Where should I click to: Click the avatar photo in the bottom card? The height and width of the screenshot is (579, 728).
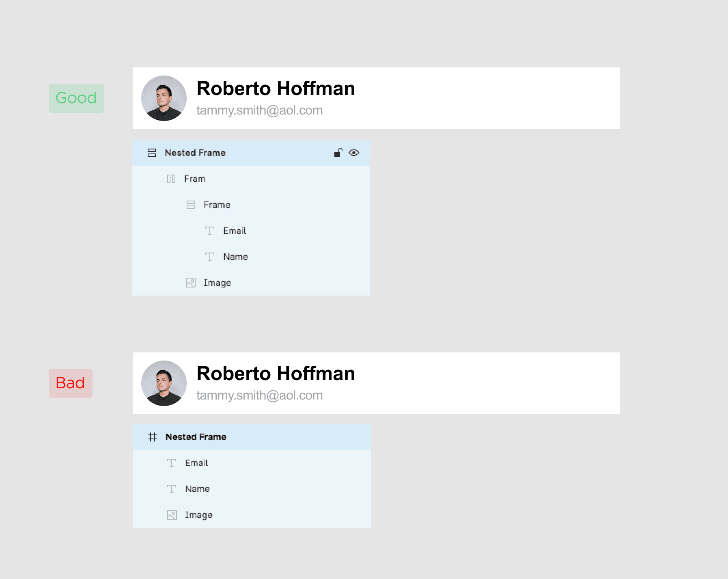tap(164, 383)
